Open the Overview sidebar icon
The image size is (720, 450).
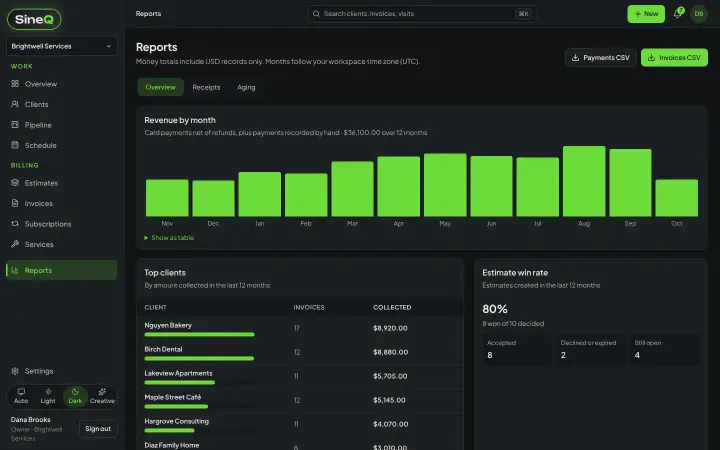point(15,84)
